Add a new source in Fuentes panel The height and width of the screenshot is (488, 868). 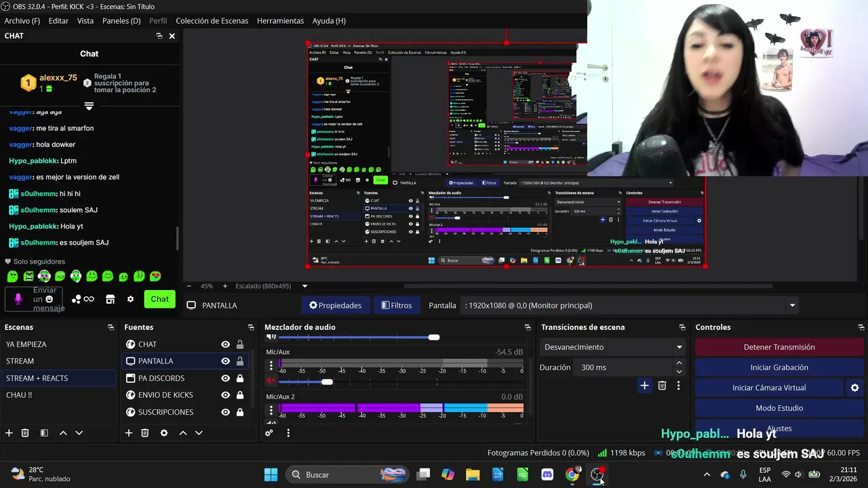click(128, 433)
